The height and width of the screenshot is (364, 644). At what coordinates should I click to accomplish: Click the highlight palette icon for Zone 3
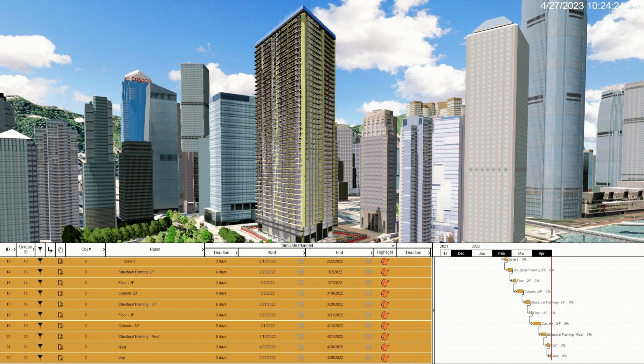pos(385,261)
